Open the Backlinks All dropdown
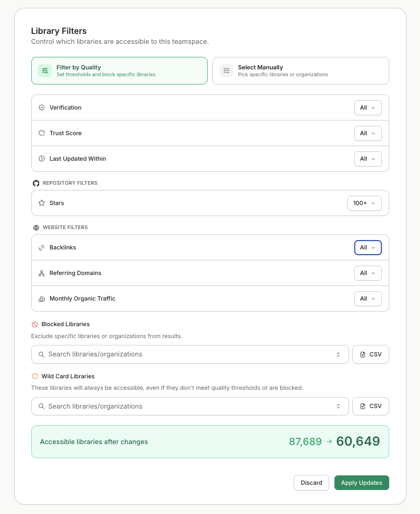Viewport: 420px width, 514px height. pyautogui.click(x=367, y=247)
